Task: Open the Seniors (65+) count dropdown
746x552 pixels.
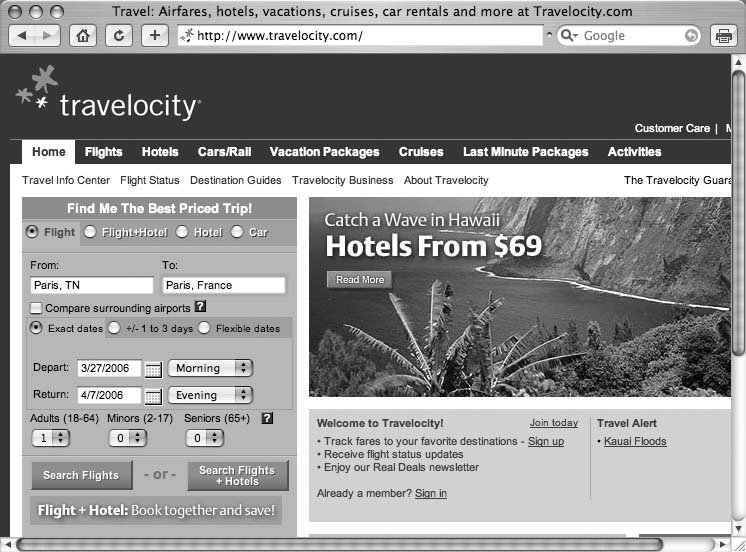Action: point(205,438)
